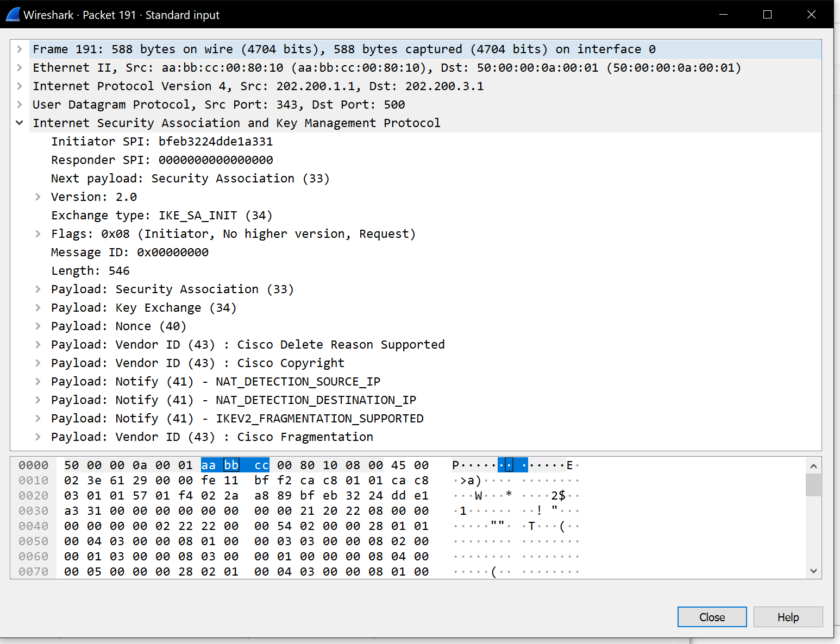
Task: Click hex offset 0010 label
Action: point(34,481)
